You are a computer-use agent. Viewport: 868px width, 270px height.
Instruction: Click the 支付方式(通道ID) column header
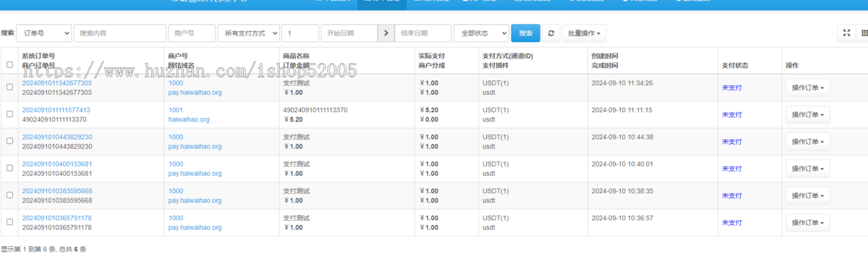point(507,56)
